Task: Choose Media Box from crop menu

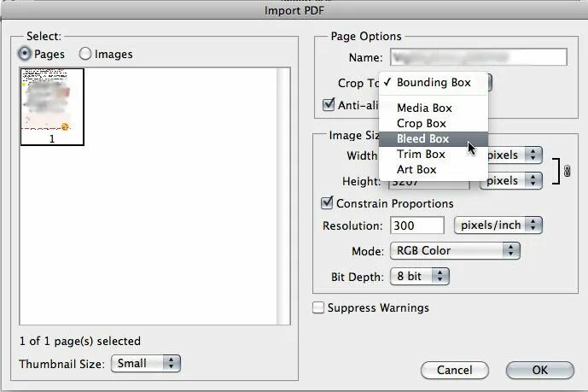Action: click(x=424, y=108)
